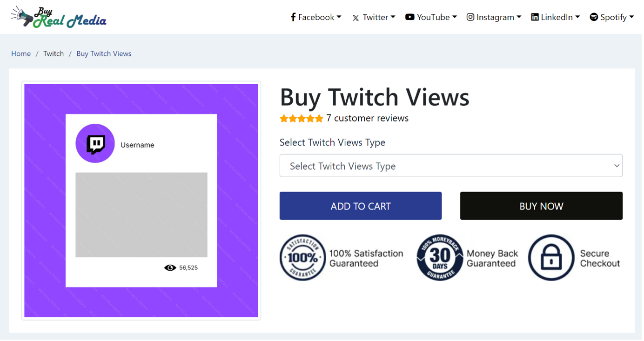
Task: Click the LinkedIn icon in navigation
Action: click(535, 17)
